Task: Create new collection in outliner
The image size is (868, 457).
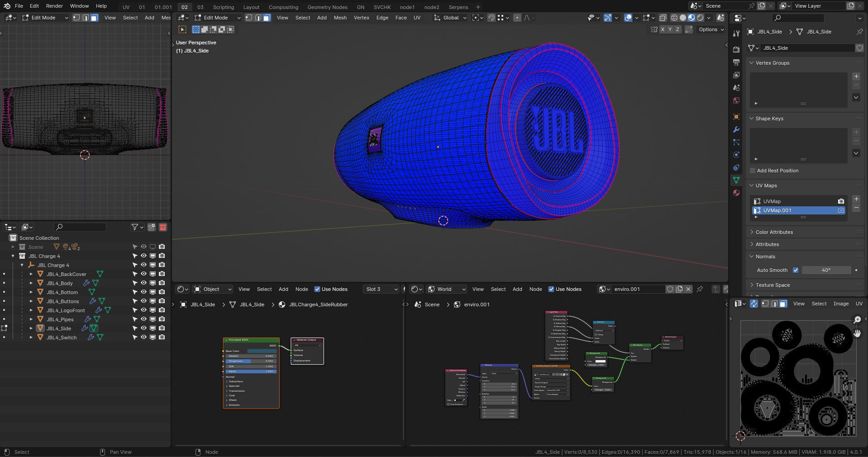Action: pos(151,227)
